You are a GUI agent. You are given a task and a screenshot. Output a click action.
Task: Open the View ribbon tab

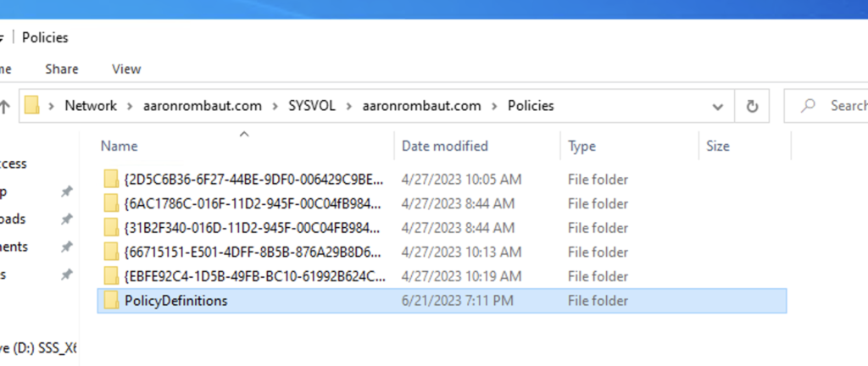(126, 69)
